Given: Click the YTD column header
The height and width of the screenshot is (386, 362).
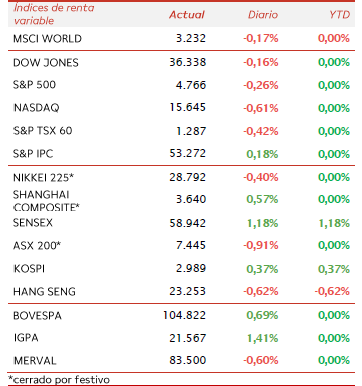Looking at the screenshot, I should click(339, 15).
